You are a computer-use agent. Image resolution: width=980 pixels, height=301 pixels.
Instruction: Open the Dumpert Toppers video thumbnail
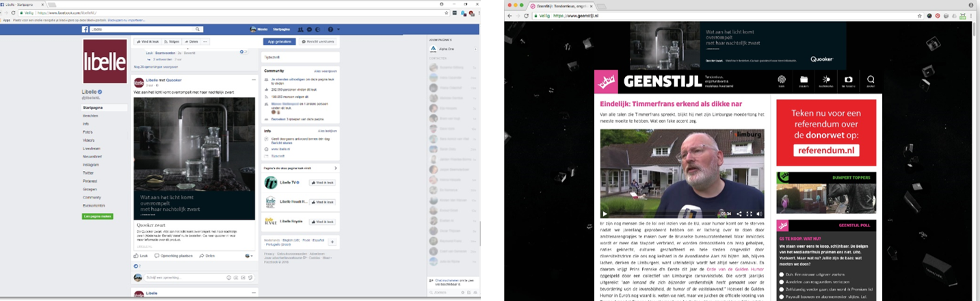[826, 198]
